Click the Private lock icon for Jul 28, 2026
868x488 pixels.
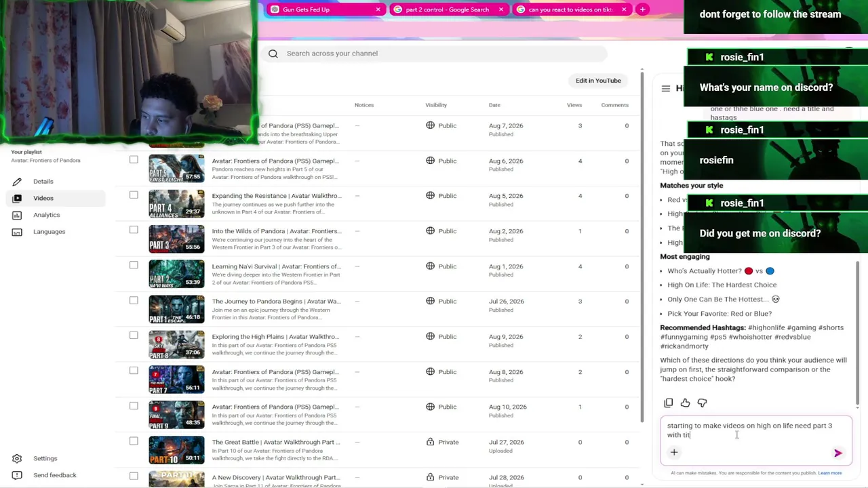[431, 477]
